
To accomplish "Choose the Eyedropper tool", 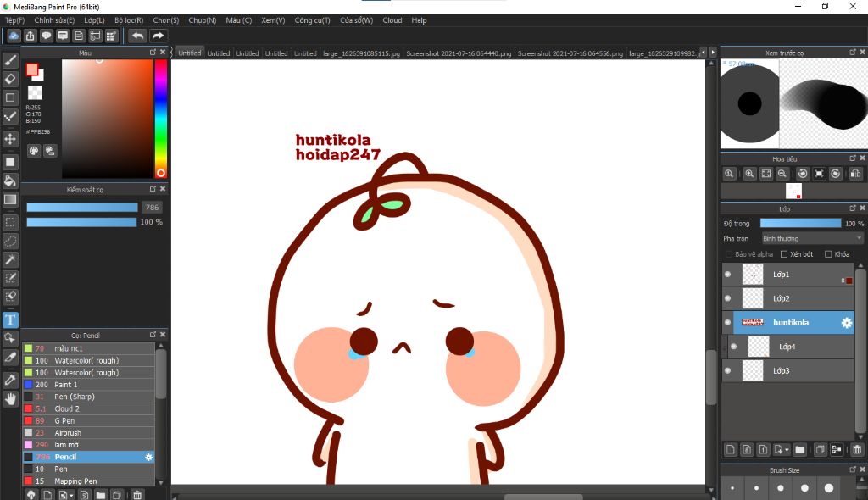I will click(10, 380).
